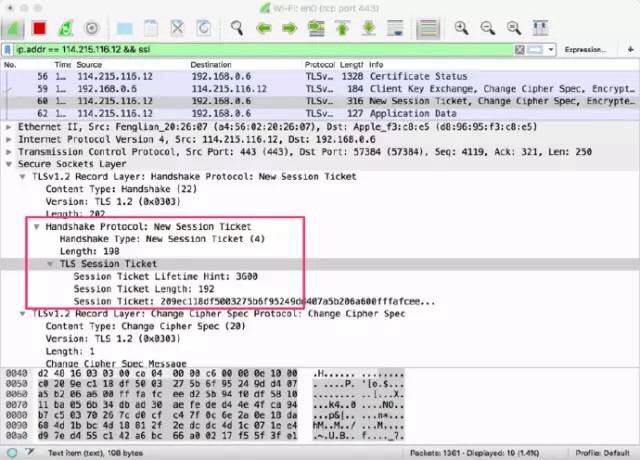Open capture file properties status icon
640x460 pixels.
(30, 452)
